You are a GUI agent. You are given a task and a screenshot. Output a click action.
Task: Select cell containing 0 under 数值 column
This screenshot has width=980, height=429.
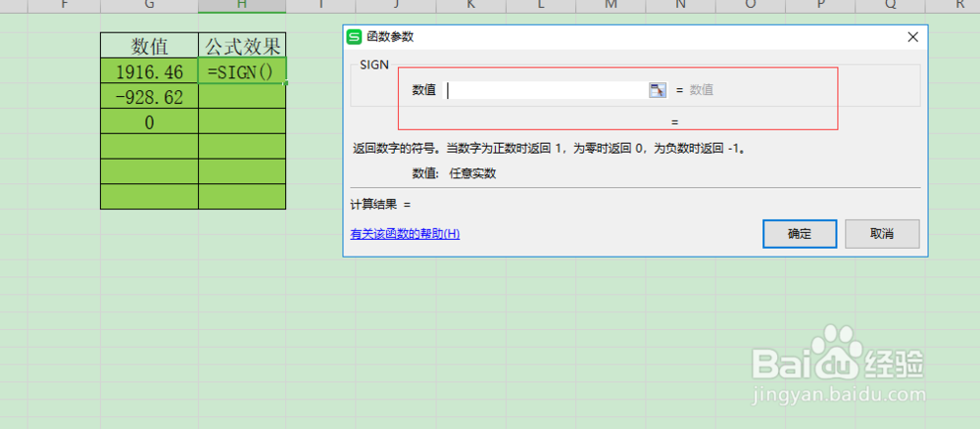click(x=149, y=121)
